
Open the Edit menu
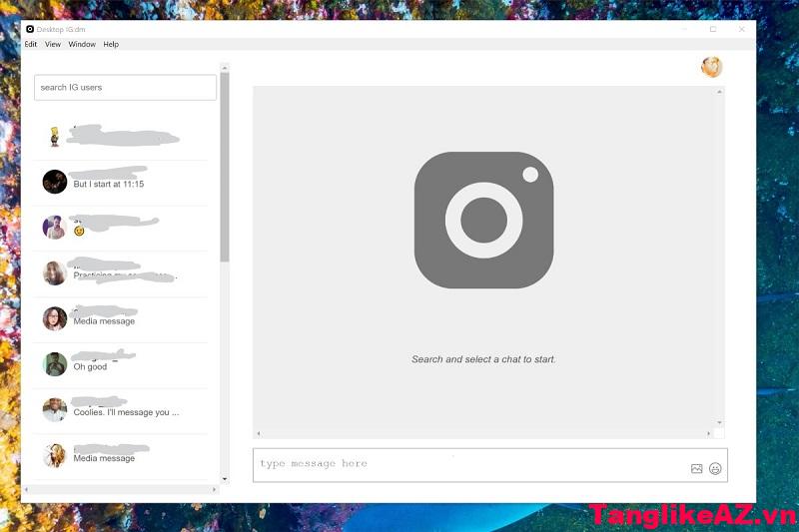pyautogui.click(x=31, y=45)
